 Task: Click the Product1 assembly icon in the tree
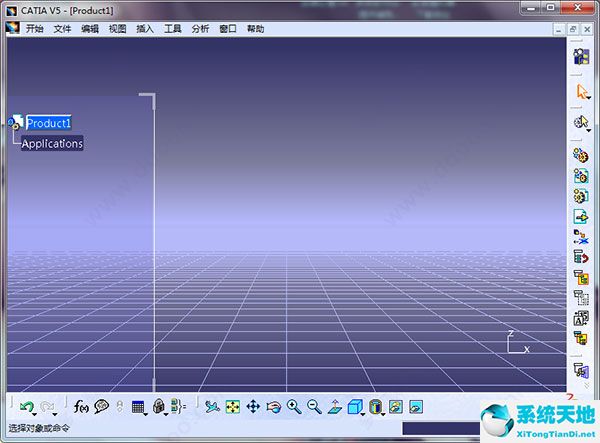pyautogui.click(x=16, y=122)
